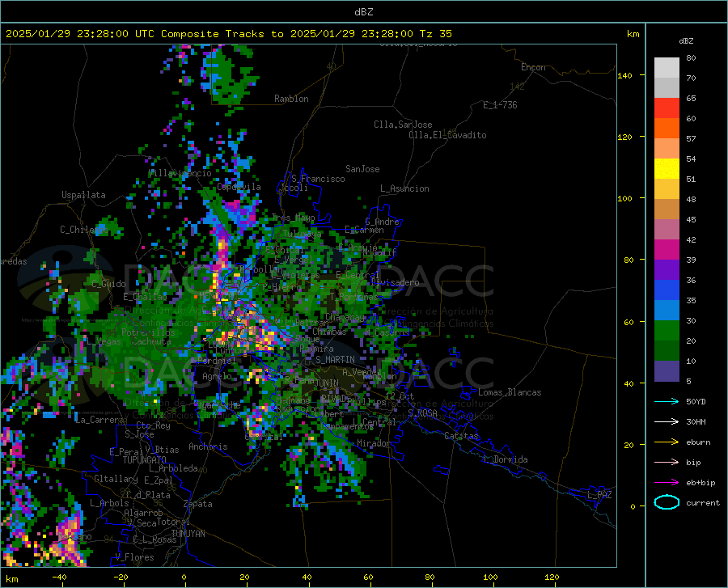Click the 'C_Guido' map label
The width and height of the screenshot is (728, 588).
108,284
